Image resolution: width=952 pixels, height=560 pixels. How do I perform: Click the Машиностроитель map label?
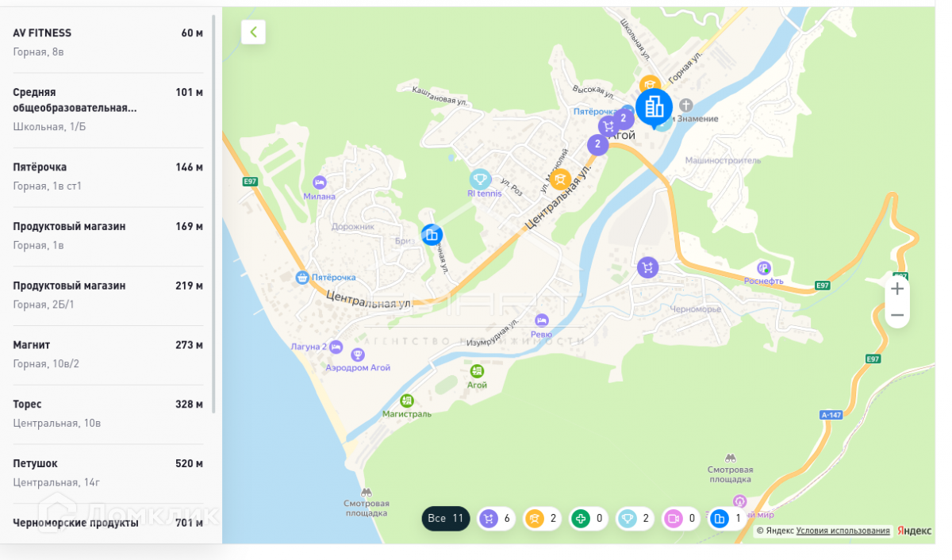pyautogui.click(x=724, y=160)
